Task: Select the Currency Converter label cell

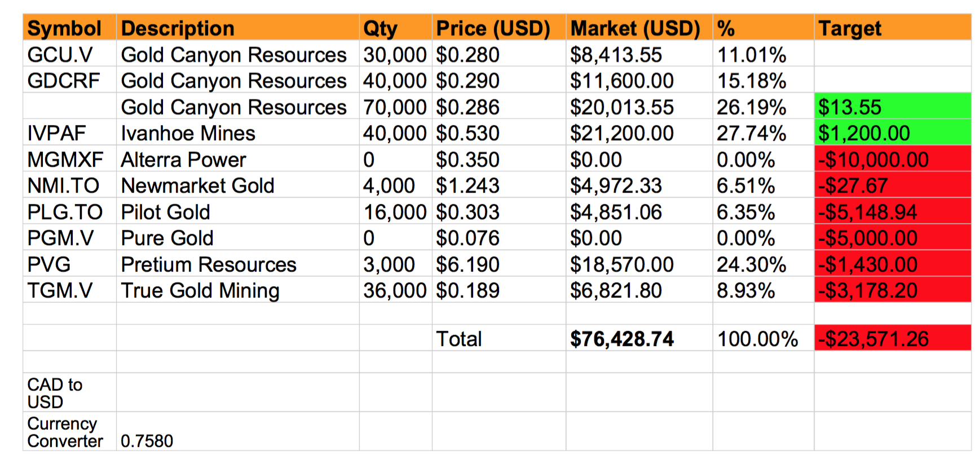Action: point(69,431)
